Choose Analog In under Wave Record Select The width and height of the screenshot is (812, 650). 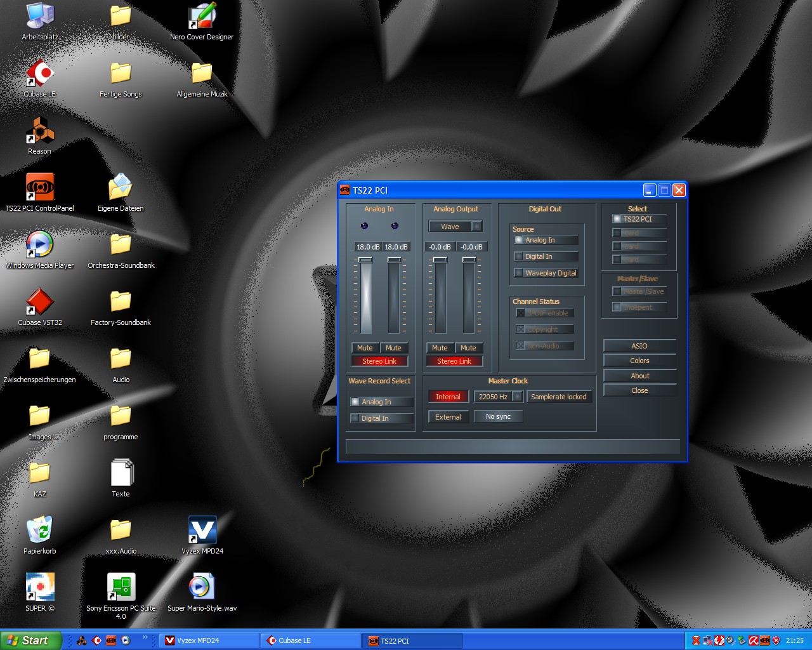(x=382, y=402)
